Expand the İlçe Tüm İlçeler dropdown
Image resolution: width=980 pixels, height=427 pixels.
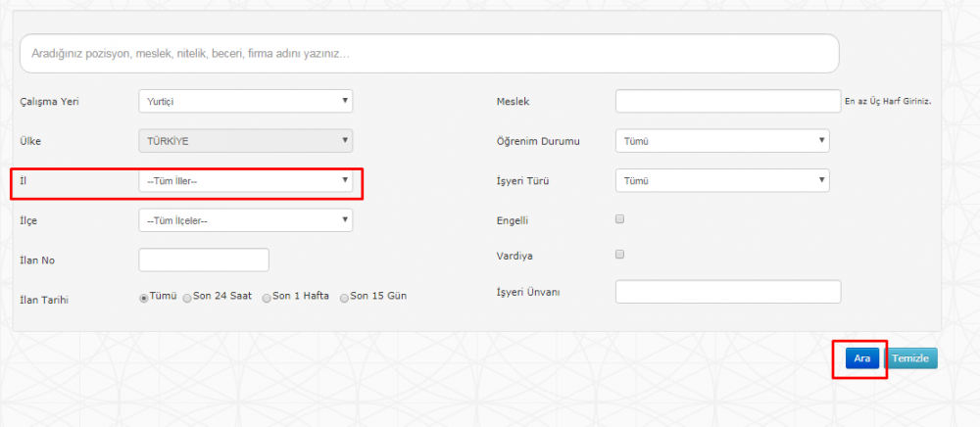tap(246, 220)
